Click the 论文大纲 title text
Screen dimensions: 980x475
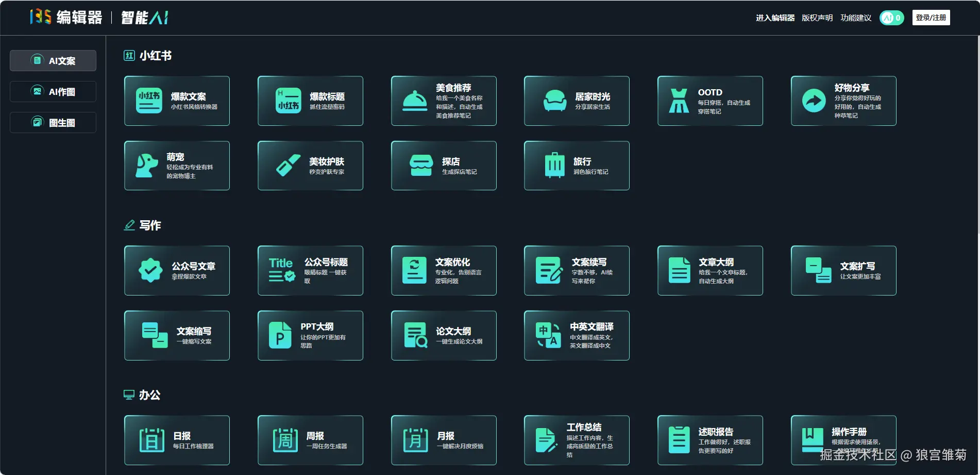coord(453,331)
